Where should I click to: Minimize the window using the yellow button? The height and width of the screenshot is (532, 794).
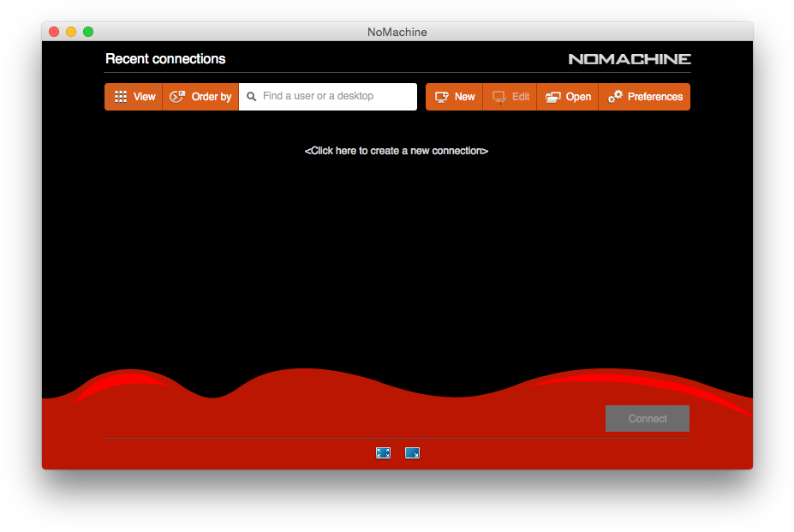[x=71, y=32]
